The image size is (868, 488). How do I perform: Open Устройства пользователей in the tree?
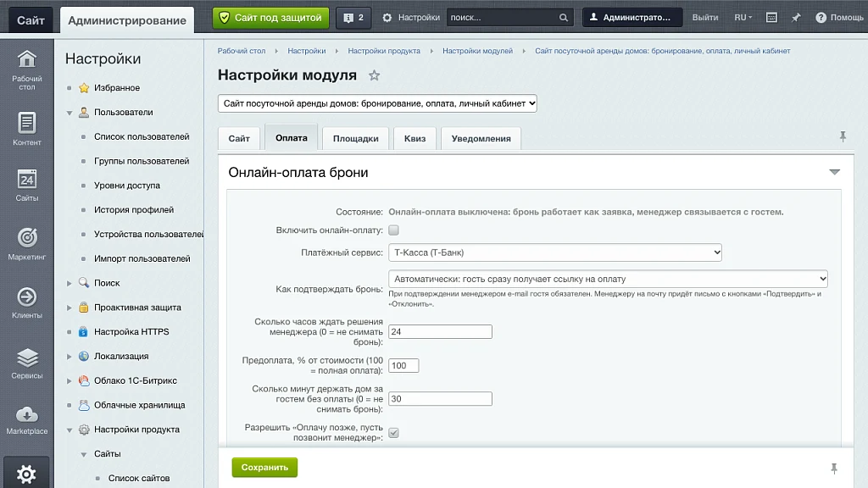[x=148, y=234]
